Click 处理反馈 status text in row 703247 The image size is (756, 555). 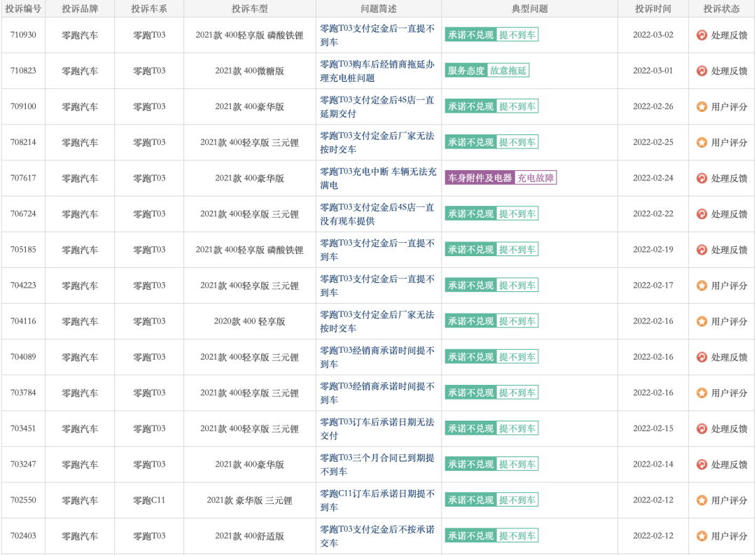click(729, 464)
